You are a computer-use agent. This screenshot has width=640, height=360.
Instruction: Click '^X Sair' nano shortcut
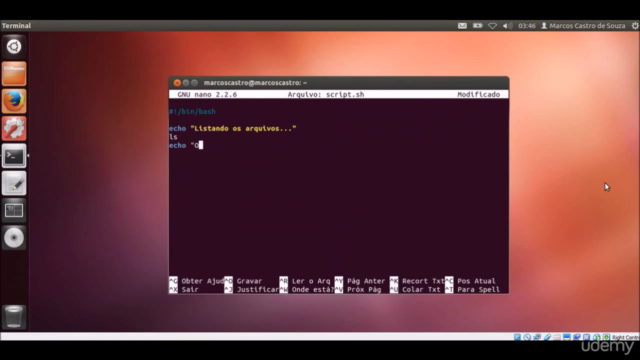pos(184,290)
